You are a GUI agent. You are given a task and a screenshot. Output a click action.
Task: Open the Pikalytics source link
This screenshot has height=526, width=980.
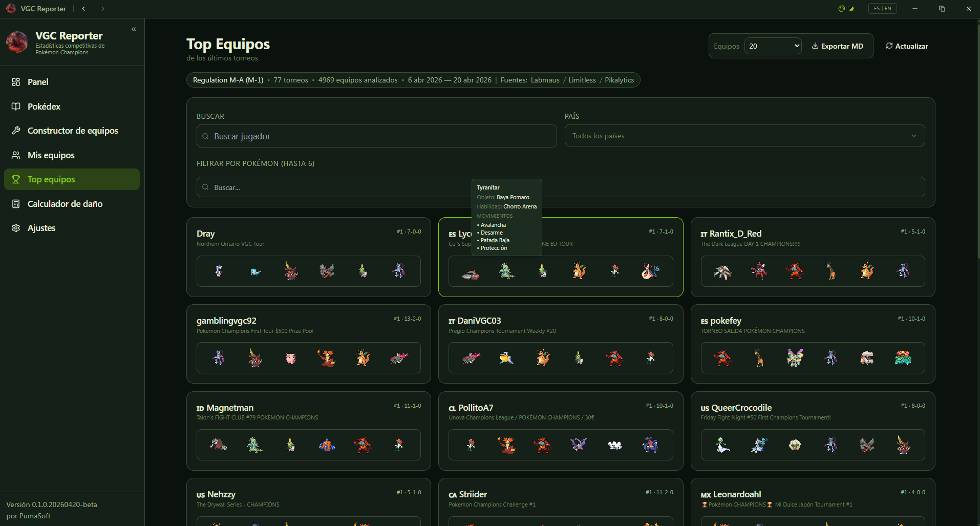tap(619, 80)
